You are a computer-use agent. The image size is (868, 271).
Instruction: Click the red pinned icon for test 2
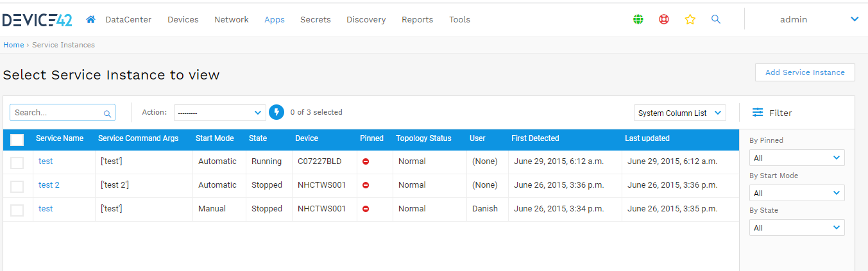366,185
